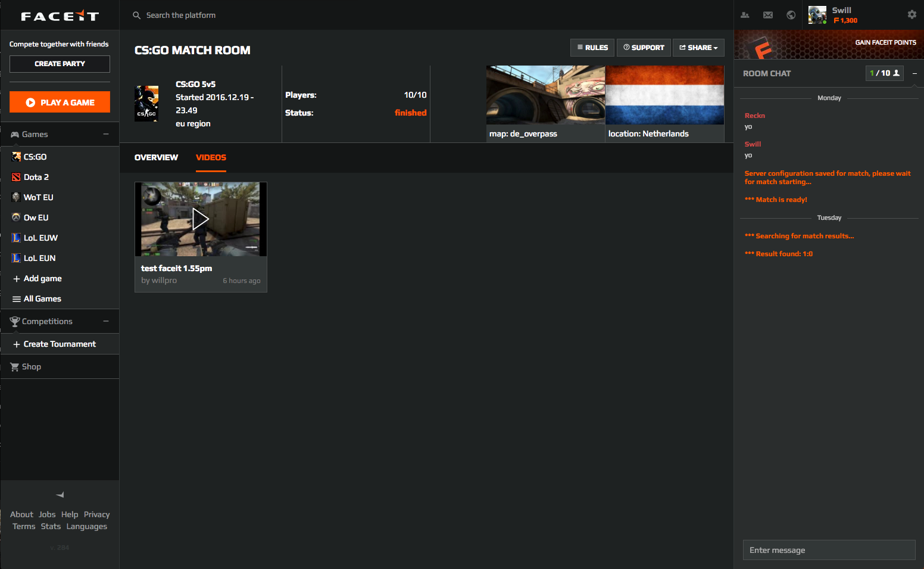The width and height of the screenshot is (924, 569).
Task: Play the test faceit 1.55pm video
Action: [201, 219]
